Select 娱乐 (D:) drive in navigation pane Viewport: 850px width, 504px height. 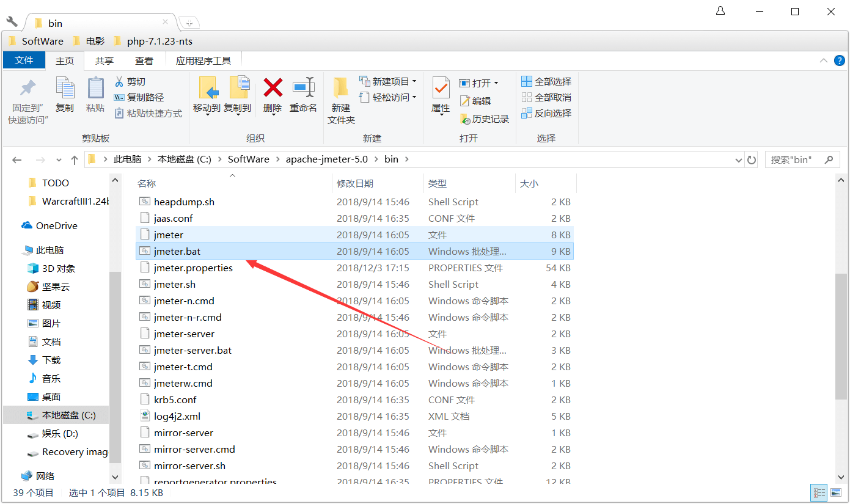(53, 433)
